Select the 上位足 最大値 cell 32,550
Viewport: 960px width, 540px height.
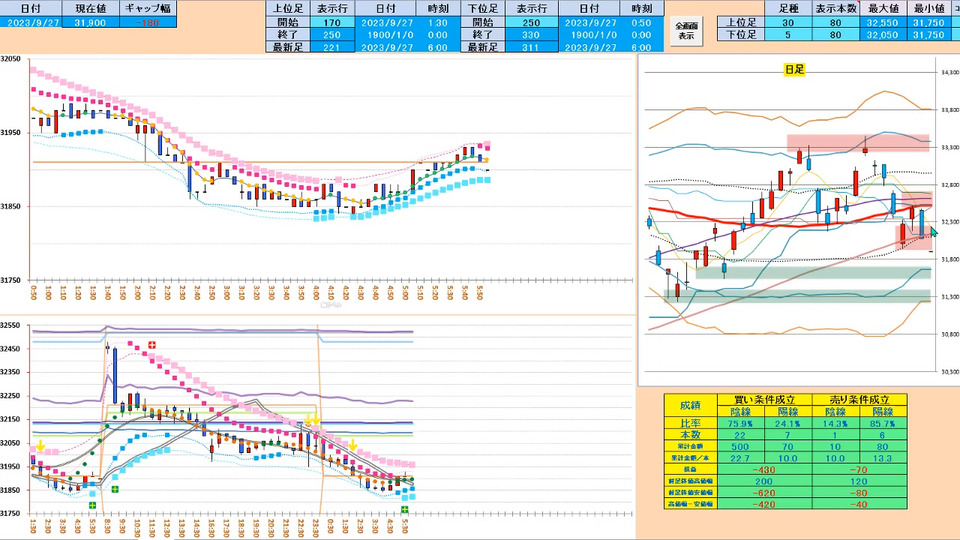(883, 22)
